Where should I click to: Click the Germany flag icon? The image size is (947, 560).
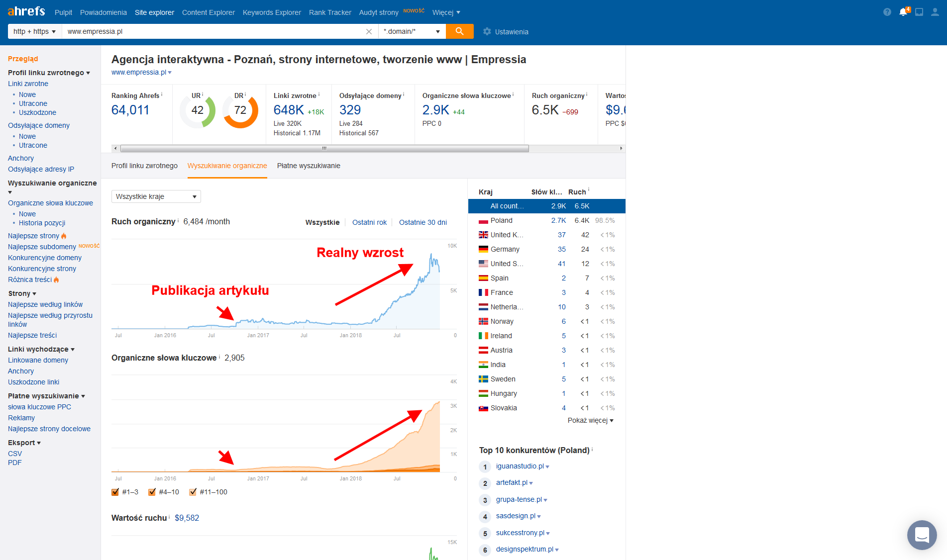coord(483,250)
